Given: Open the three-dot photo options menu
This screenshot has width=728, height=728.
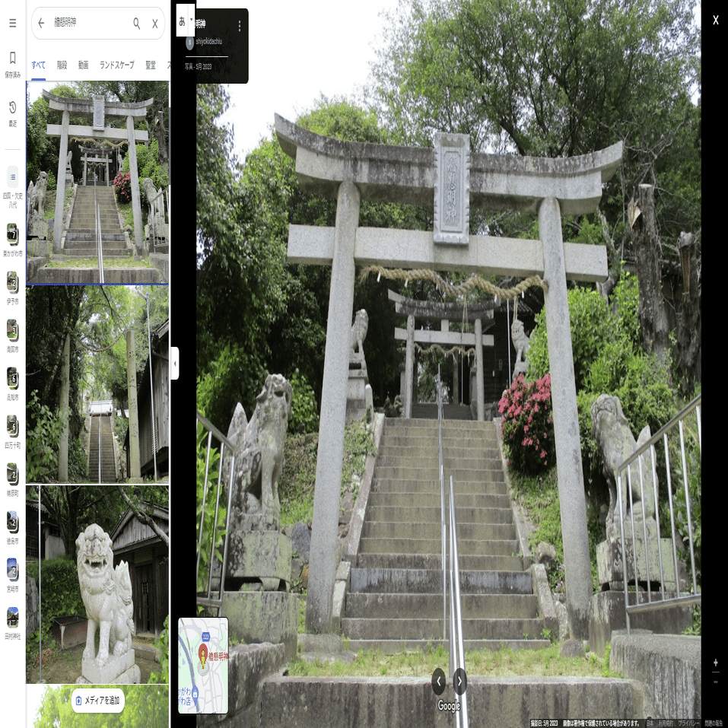Looking at the screenshot, I should (x=240, y=26).
